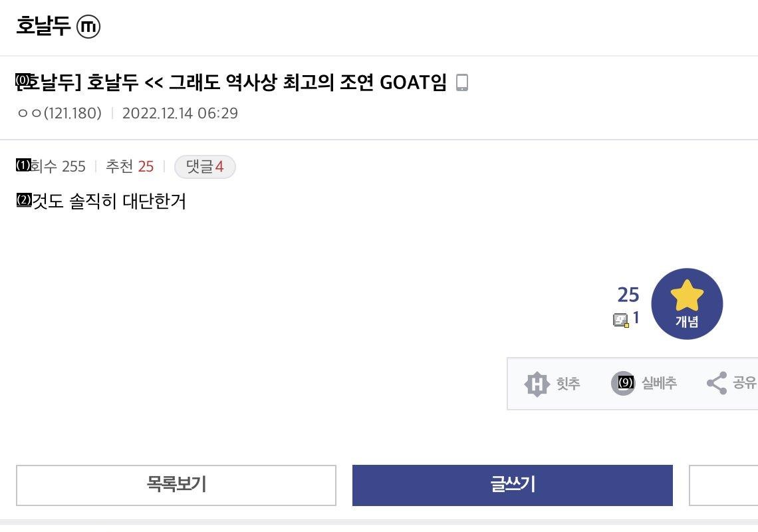Click the small fixed-nick recommend icon
758x532 pixels.
620,321
